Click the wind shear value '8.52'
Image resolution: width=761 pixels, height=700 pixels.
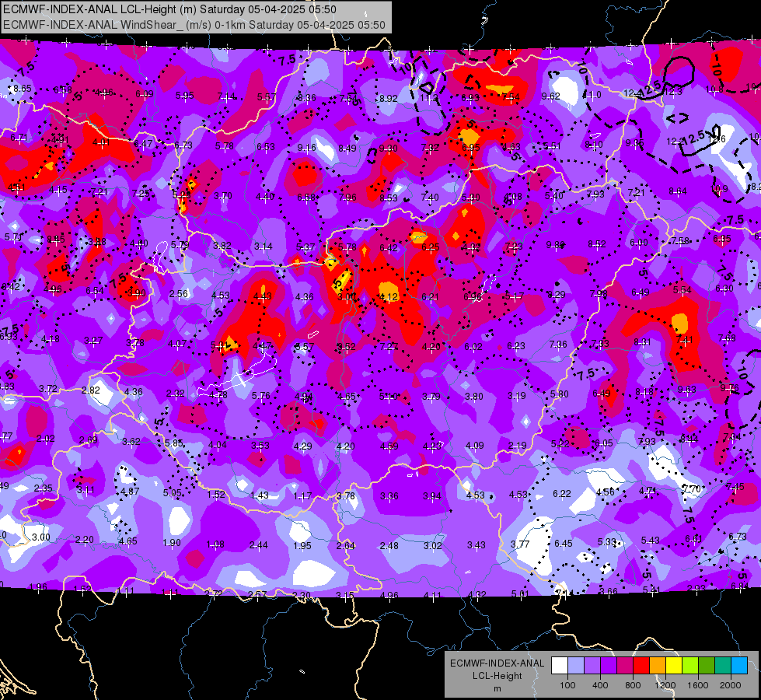point(597,244)
